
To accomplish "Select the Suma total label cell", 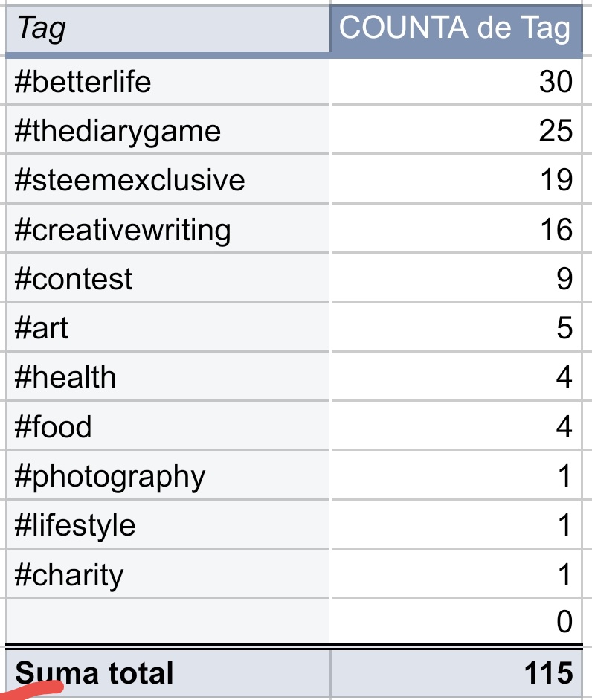I will click(167, 672).
